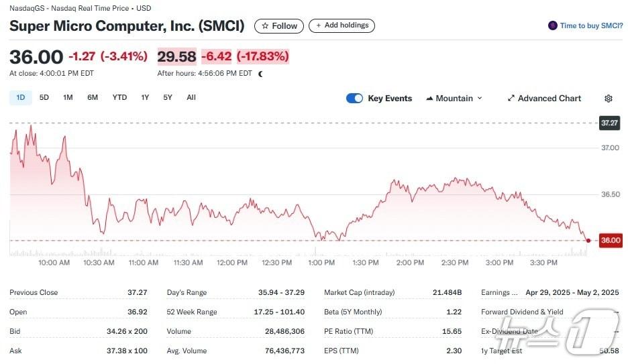
Task: Click the purple icon beside Time to buy SMCI
Action: click(x=553, y=25)
